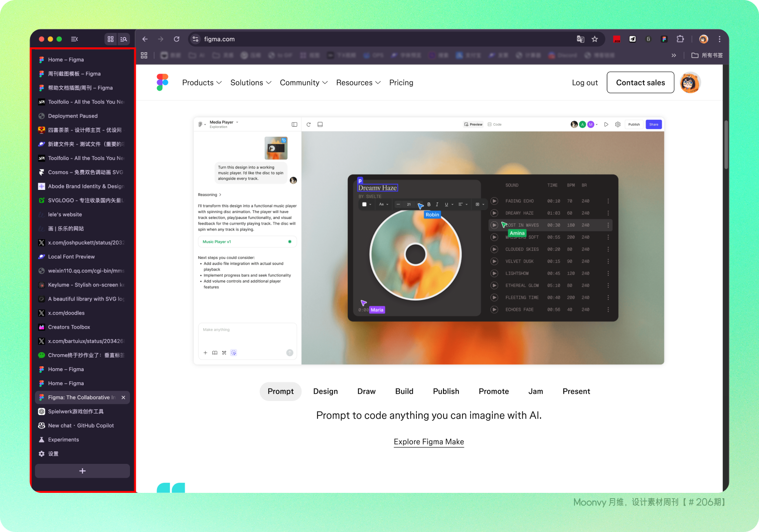759x532 pixels.
Task: Switch to the Design feature tab
Action: [x=325, y=391]
